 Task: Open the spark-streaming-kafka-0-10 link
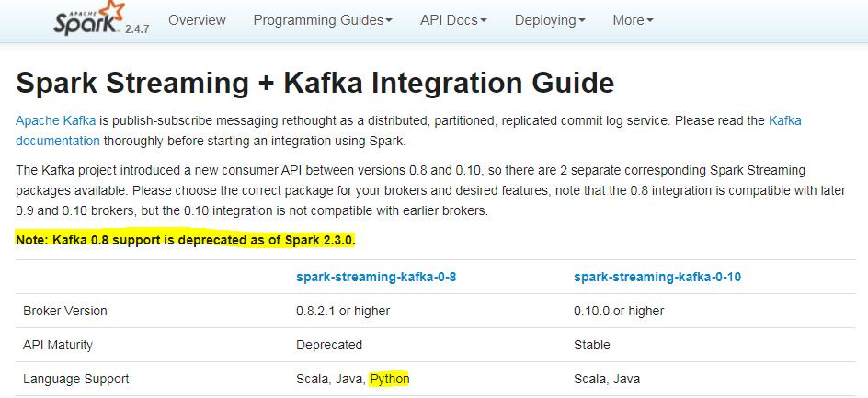click(x=657, y=277)
